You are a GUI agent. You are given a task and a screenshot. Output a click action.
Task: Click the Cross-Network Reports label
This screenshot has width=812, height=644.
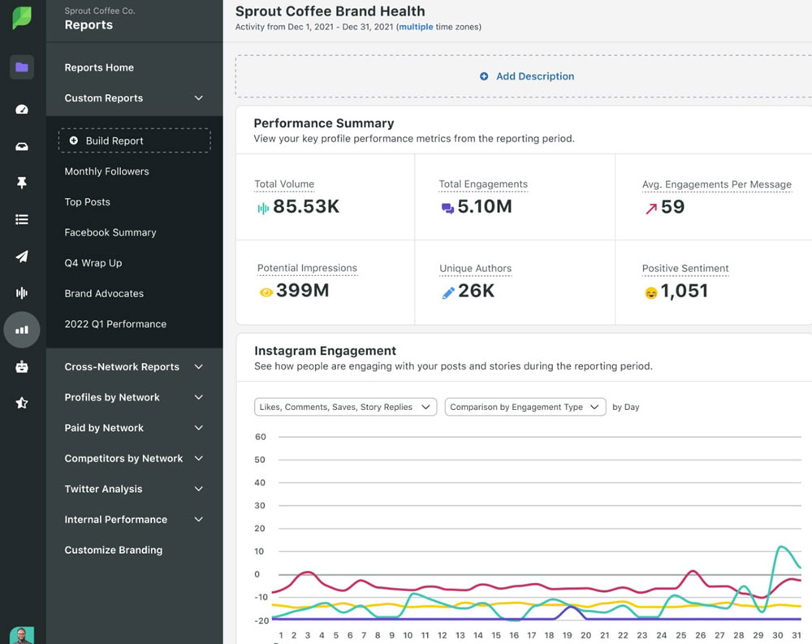pos(122,367)
